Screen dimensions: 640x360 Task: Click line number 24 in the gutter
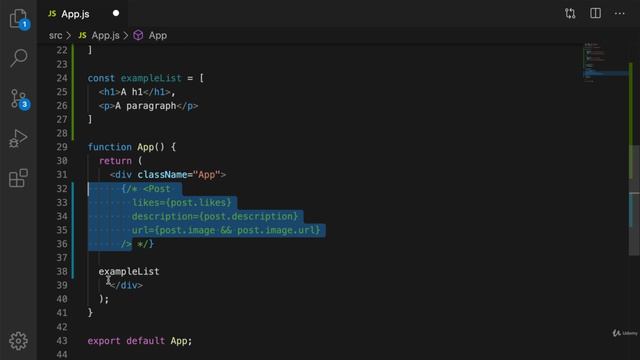click(62, 78)
